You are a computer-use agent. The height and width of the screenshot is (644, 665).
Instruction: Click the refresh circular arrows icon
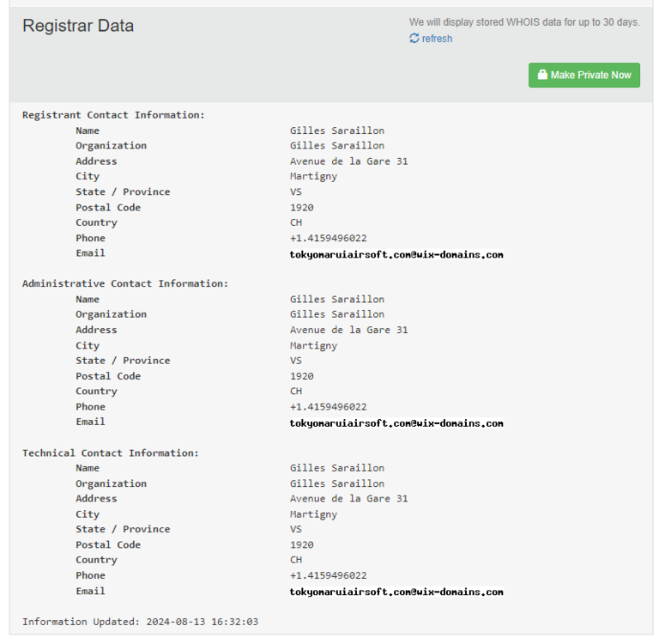(414, 39)
